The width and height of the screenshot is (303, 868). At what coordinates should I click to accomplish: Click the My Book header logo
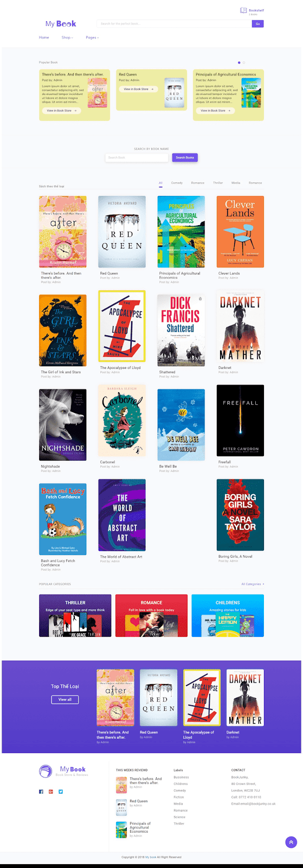[x=61, y=24]
